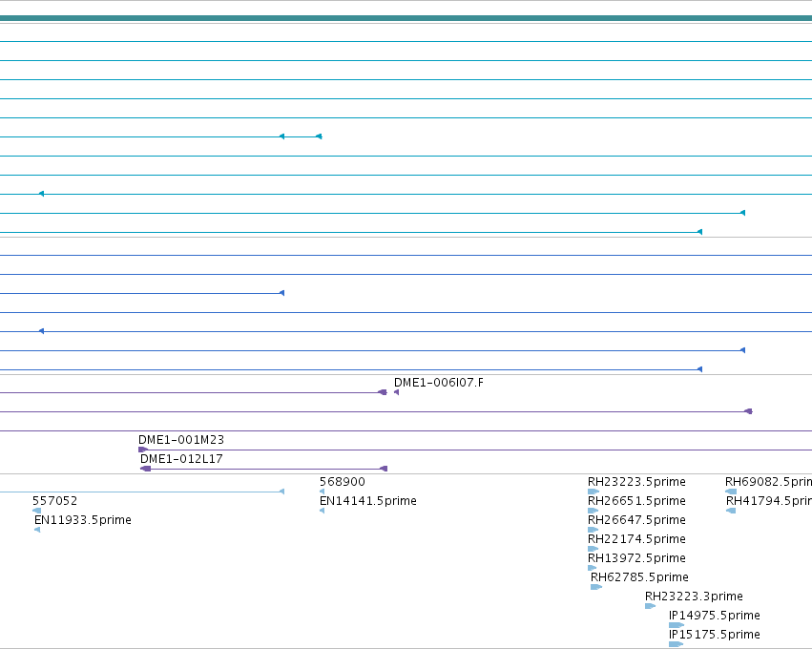The width and height of the screenshot is (812, 649).
Task: Select the RH13972.5prime label
Action: pyautogui.click(x=636, y=558)
